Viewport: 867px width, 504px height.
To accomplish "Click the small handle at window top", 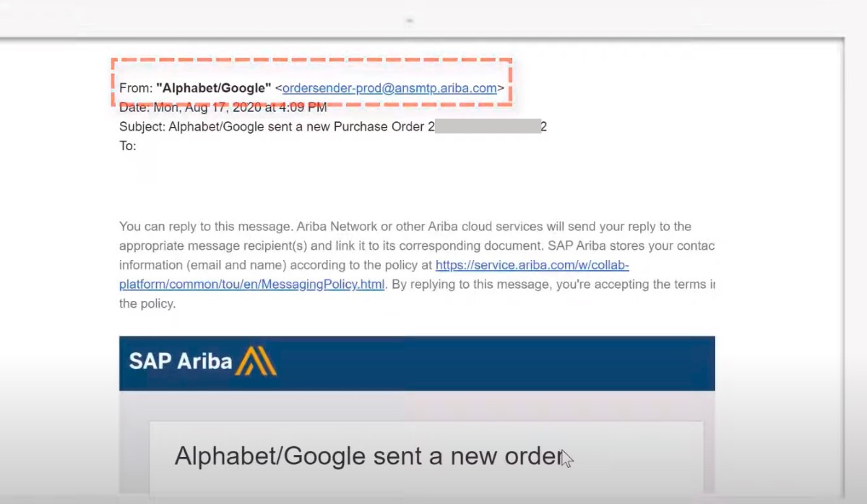I will pyautogui.click(x=410, y=20).
